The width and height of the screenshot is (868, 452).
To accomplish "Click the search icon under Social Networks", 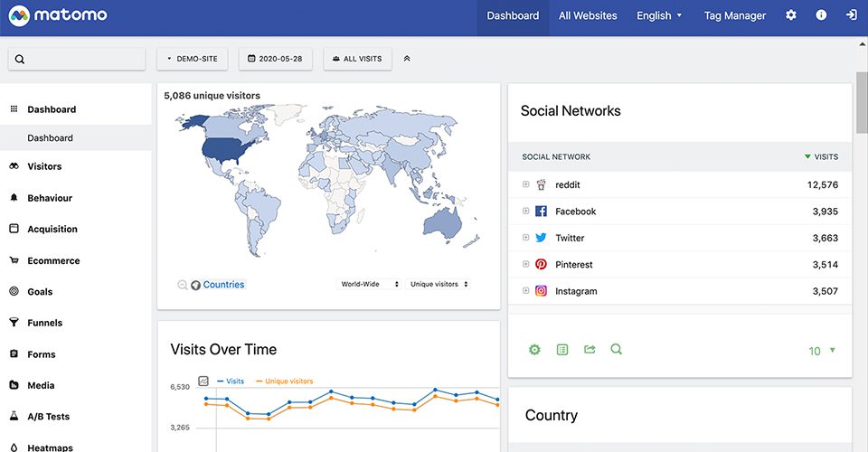I will [x=617, y=350].
